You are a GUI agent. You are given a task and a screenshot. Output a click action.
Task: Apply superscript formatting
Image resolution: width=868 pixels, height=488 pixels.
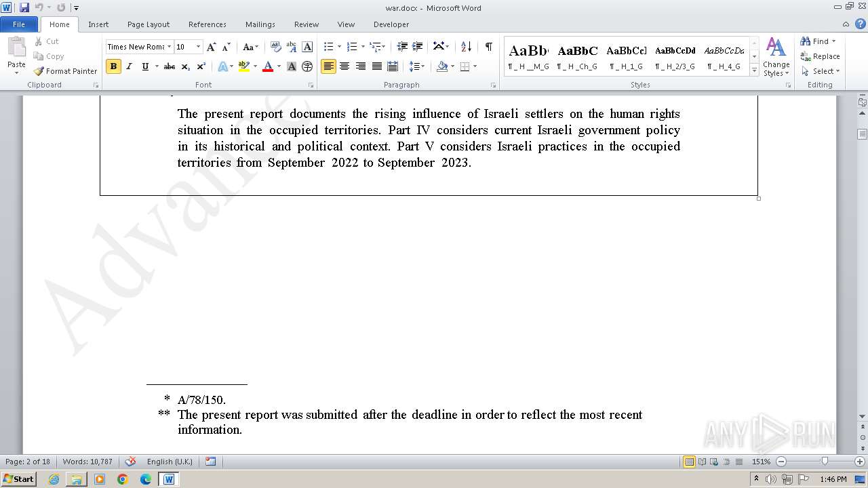(201, 66)
